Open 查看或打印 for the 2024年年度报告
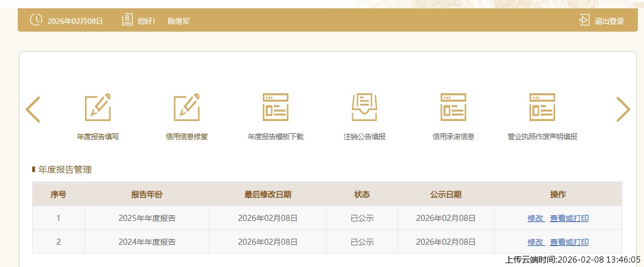Image resolution: width=644 pixels, height=267 pixels. tap(570, 242)
